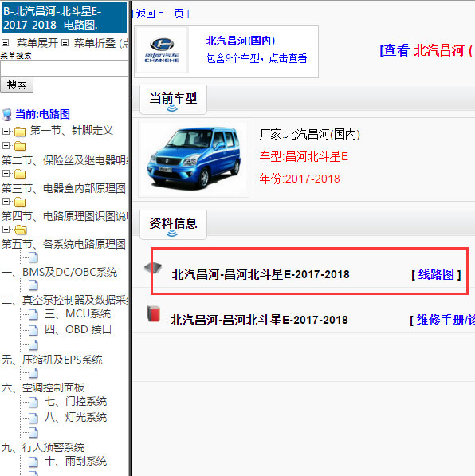The width and height of the screenshot is (475, 476).
Task: Open 十、雨刮系统 diagram
Action: point(76,462)
